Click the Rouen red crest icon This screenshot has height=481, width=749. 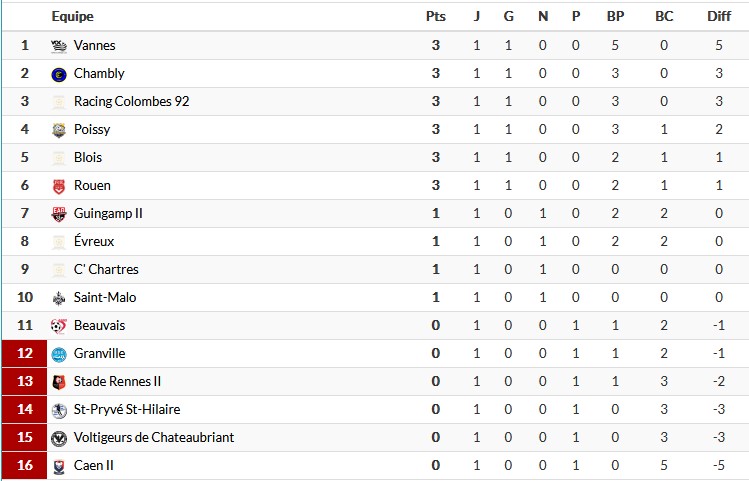tap(58, 186)
